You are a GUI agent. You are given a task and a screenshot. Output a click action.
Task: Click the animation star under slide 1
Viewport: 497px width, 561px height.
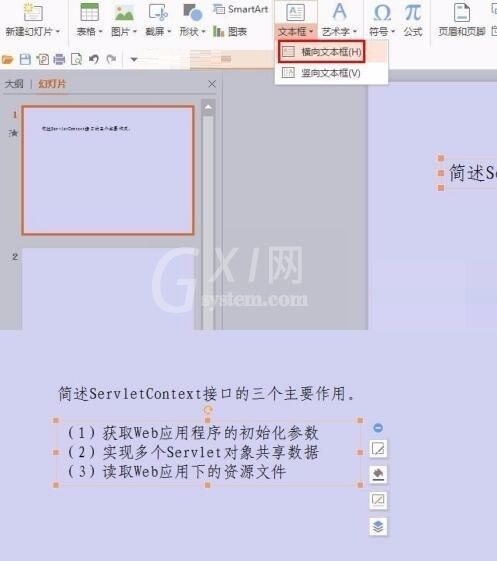pos(14,133)
